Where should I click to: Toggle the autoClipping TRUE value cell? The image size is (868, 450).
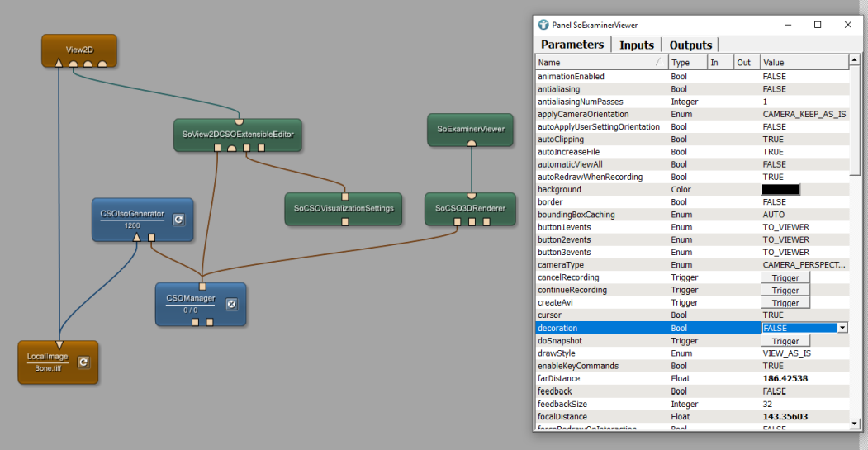pyautogui.click(x=804, y=140)
